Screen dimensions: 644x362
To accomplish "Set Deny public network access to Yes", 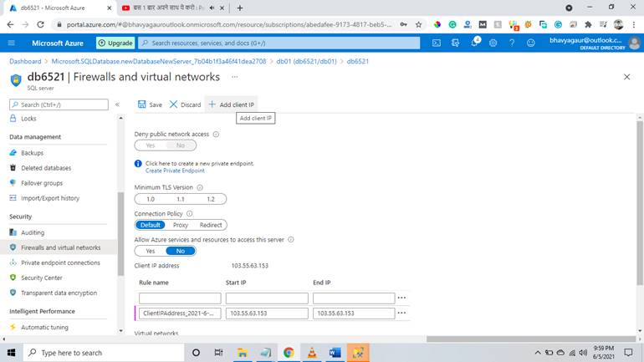I will pos(151,145).
